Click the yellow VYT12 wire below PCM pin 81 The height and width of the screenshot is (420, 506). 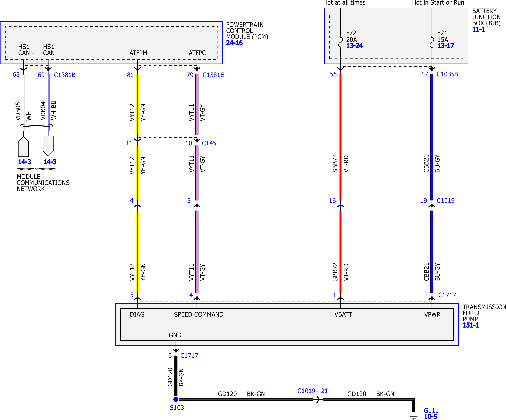(138, 105)
